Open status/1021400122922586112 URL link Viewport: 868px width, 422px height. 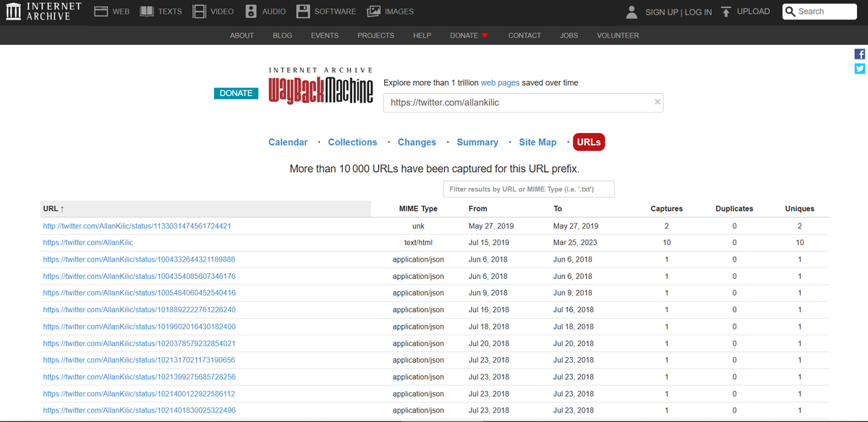pos(139,394)
